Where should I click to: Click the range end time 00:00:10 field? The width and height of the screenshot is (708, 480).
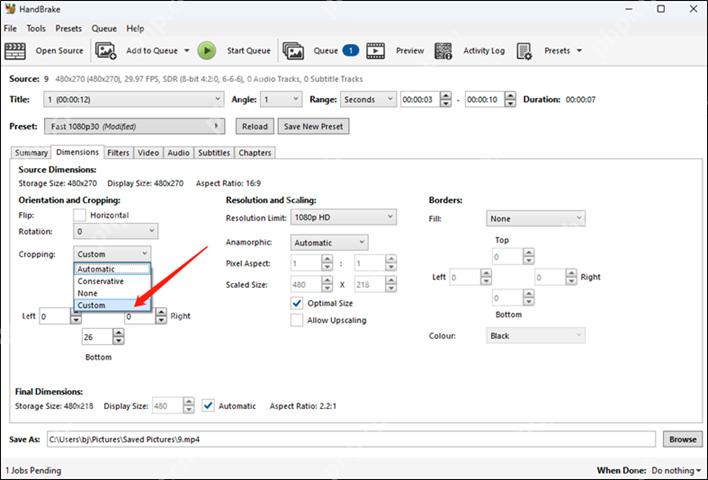pos(484,99)
